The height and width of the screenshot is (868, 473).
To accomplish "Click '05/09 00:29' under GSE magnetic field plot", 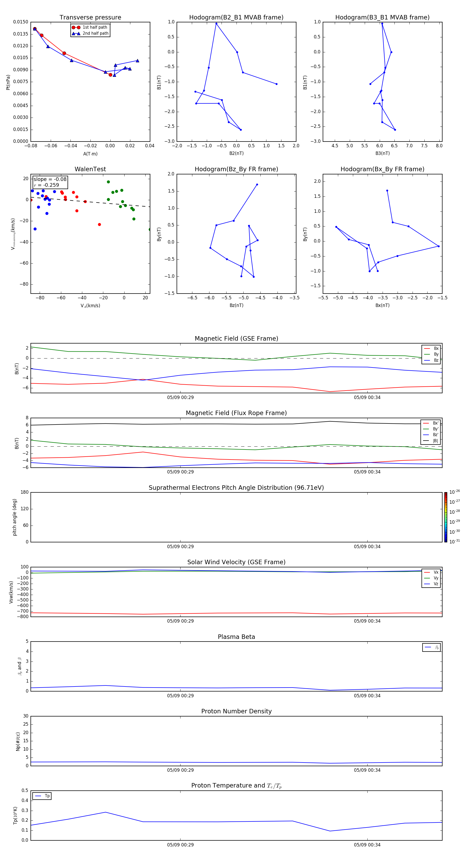I will (181, 398).
